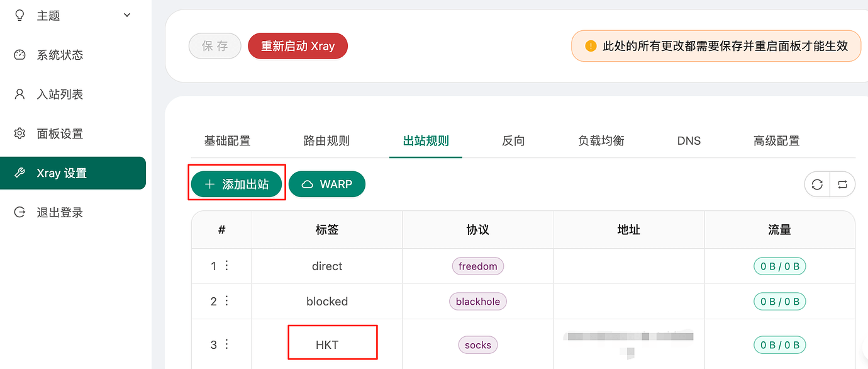
Task: Open the three-dot menu for row 2
Action: click(x=227, y=301)
